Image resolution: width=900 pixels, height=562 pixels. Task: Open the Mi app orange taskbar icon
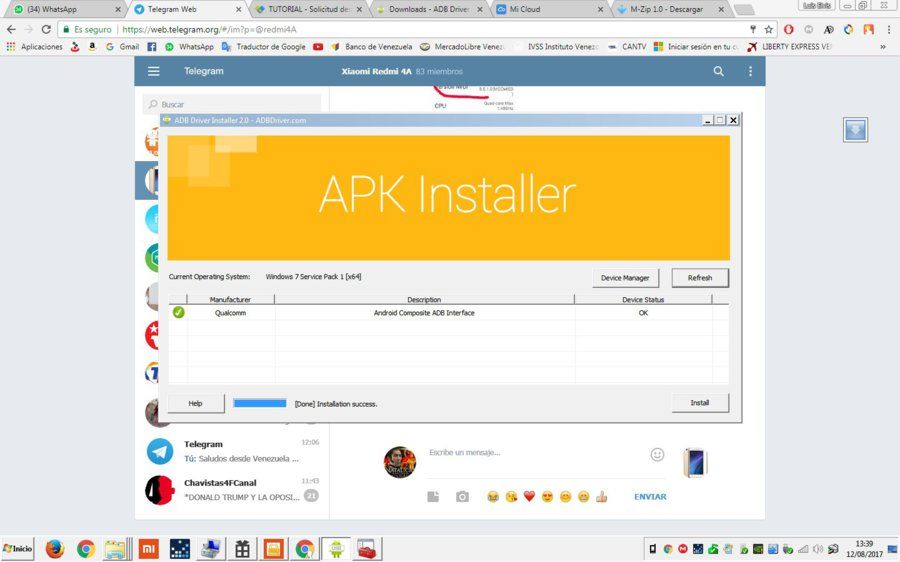click(x=148, y=549)
